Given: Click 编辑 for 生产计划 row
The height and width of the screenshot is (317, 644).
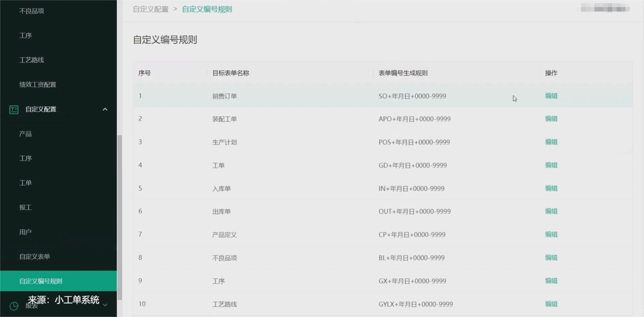Looking at the screenshot, I should click(x=551, y=142).
